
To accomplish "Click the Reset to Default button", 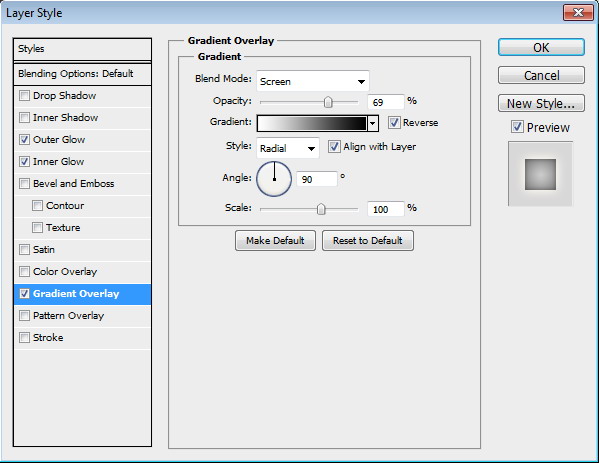I will point(367,240).
